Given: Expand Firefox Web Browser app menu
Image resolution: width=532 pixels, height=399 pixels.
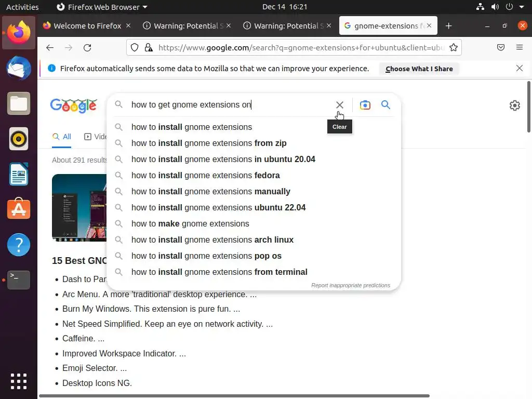Looking at the screenshot, I should click(x=102, y=7).
